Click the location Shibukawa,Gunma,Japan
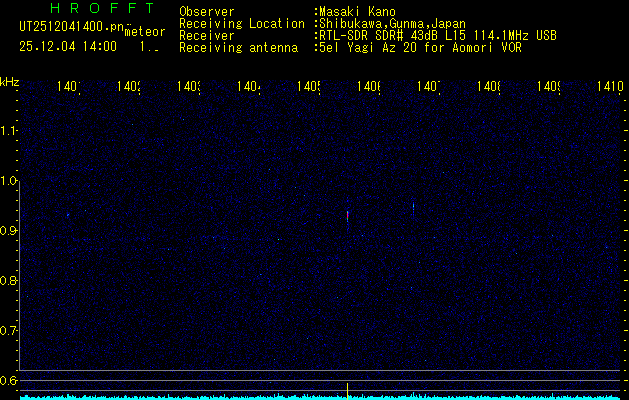629x400 pixels. tap(393, 24)
